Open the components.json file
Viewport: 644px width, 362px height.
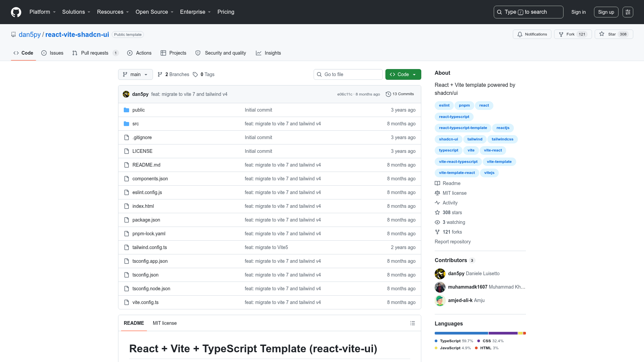pos(150,179)
